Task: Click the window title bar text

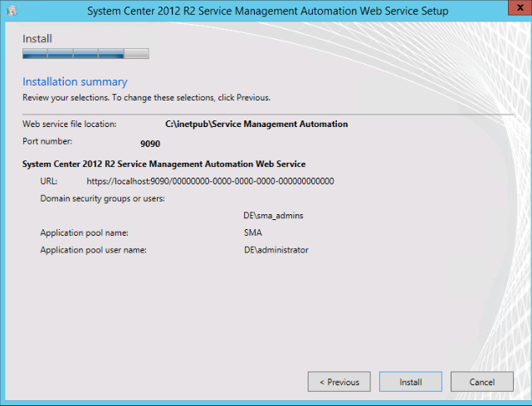Action: pos(267,11)
